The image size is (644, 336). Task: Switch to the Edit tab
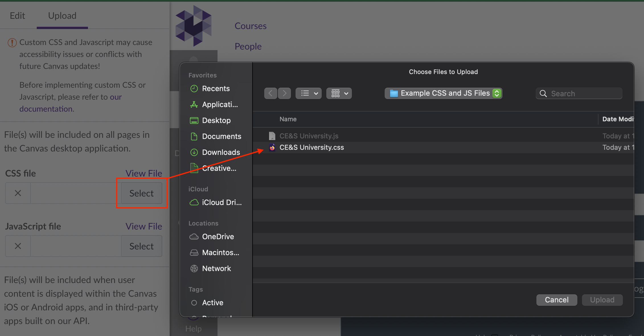point(17,16)
